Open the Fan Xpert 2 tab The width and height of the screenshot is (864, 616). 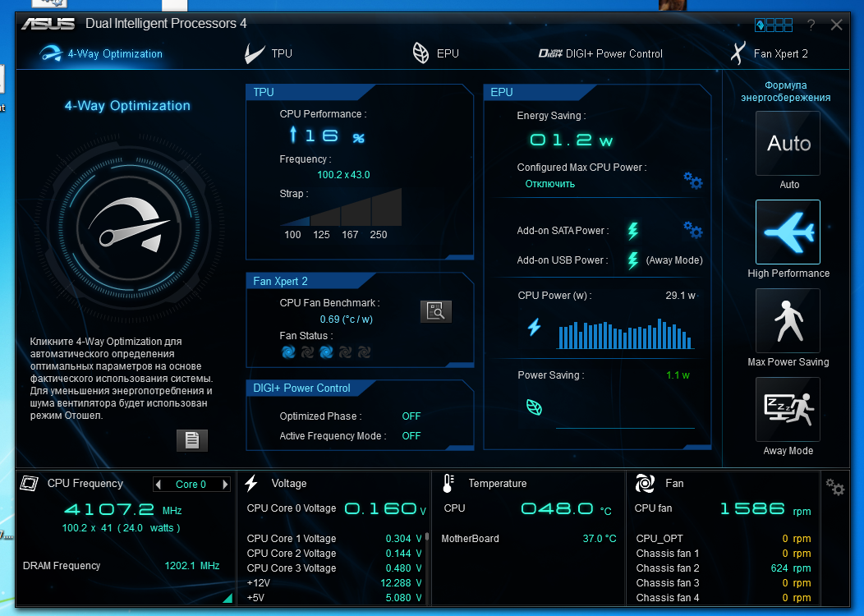click(x=770, y=53)
